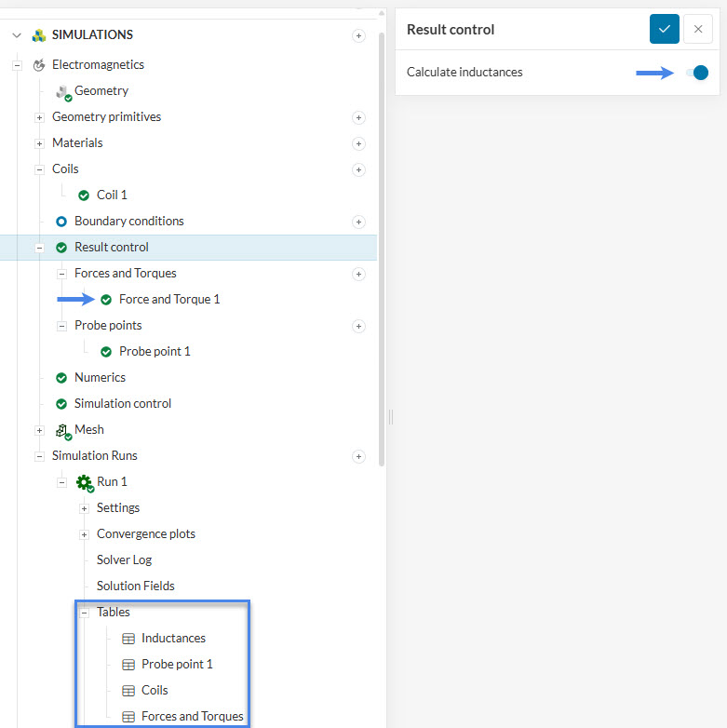Close the Result control panel

point(698,29)
